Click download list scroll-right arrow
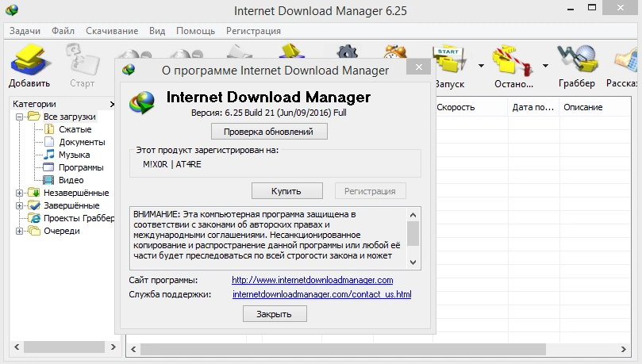Image resolution: width=642 pixels, height=364 pixels. (623, 349)
